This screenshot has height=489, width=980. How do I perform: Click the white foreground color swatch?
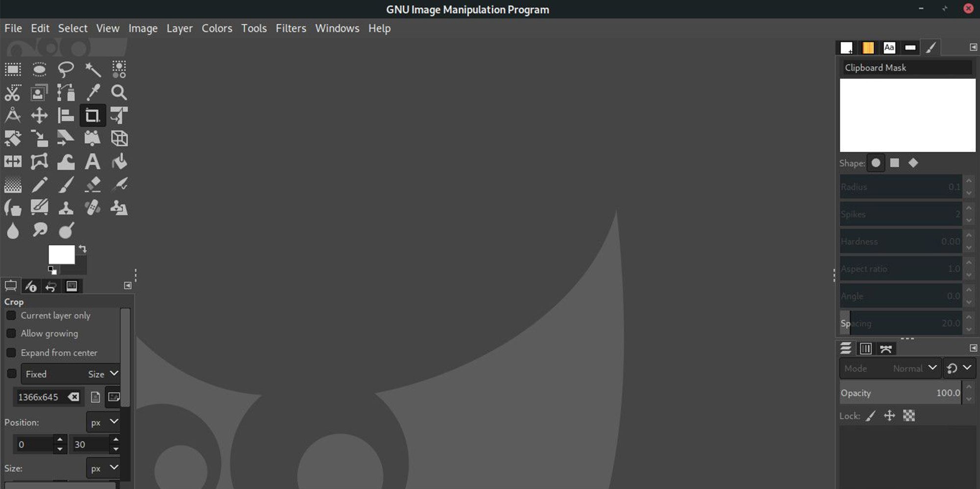coord(61,254)
